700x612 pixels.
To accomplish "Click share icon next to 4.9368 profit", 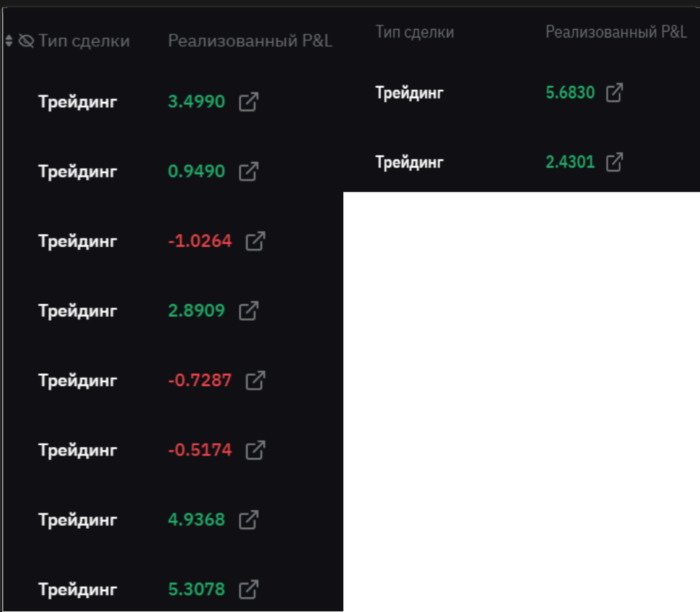I will (248, 520).
